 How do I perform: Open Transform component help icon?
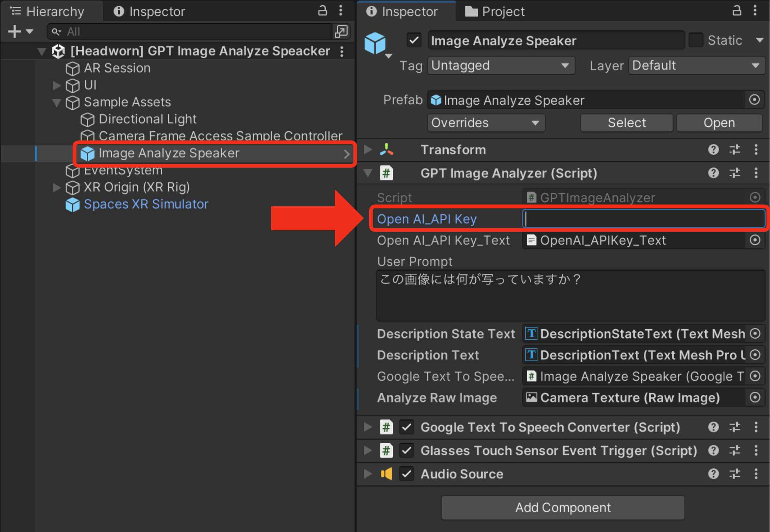click(713, 150)
